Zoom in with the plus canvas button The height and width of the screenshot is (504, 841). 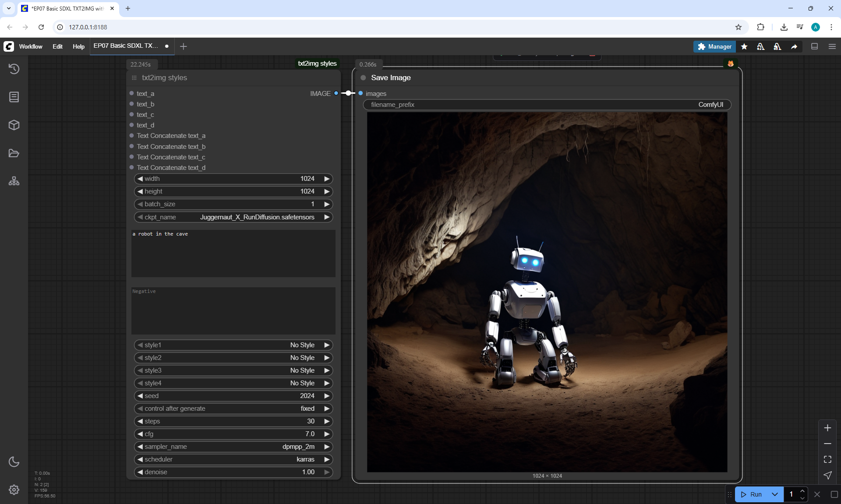pyautogui.click(x=827, y=428)
